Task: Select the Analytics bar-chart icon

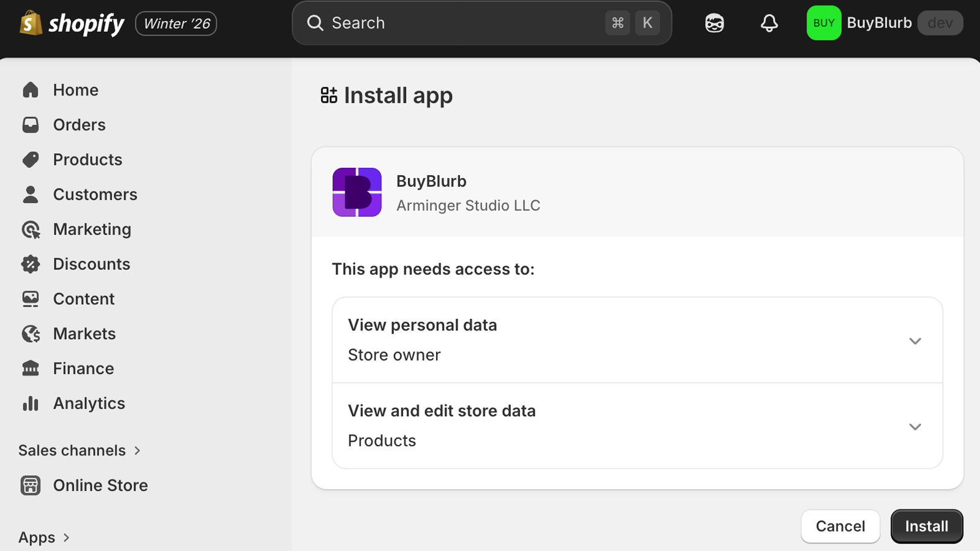Action: click(x=30, y=403)
